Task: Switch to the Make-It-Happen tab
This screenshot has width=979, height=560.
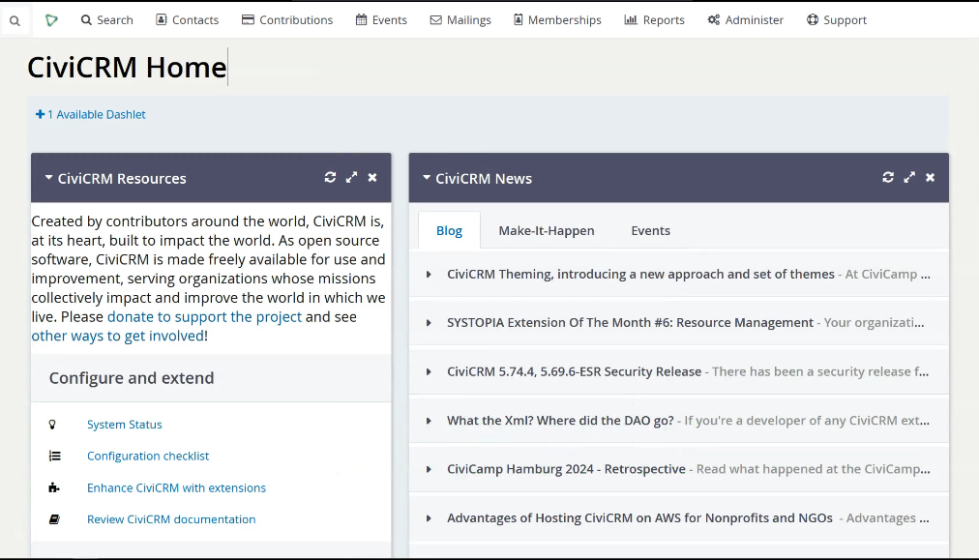Action: pos(547,230)
